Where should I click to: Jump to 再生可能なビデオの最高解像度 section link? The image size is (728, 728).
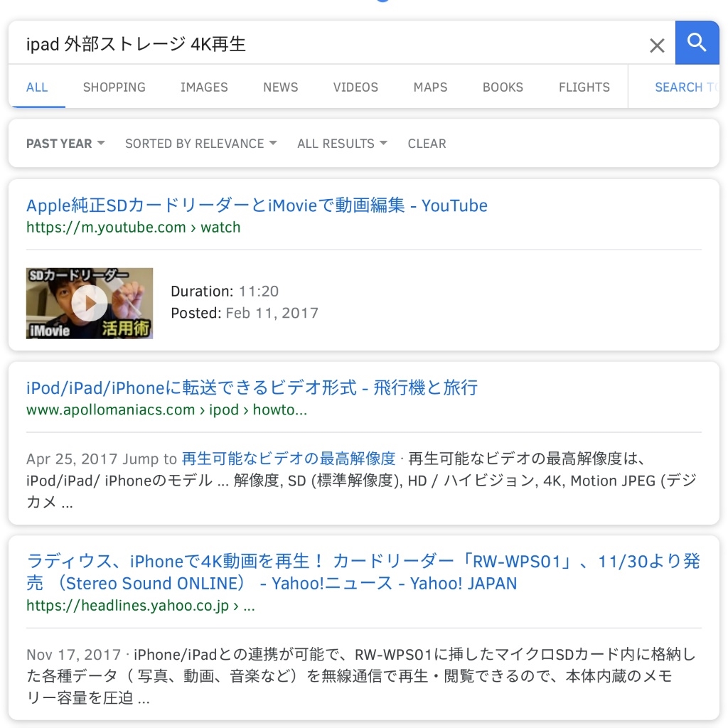(x=289, y=459)
